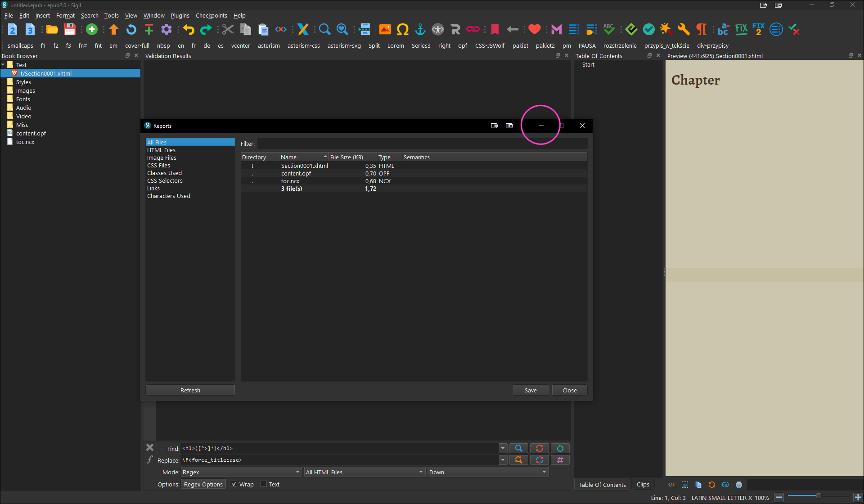This screenshot has height=504, width=864.
Task: Click the Save file toolbar icon
Action: pyautogui.click(x=69, y=30)
